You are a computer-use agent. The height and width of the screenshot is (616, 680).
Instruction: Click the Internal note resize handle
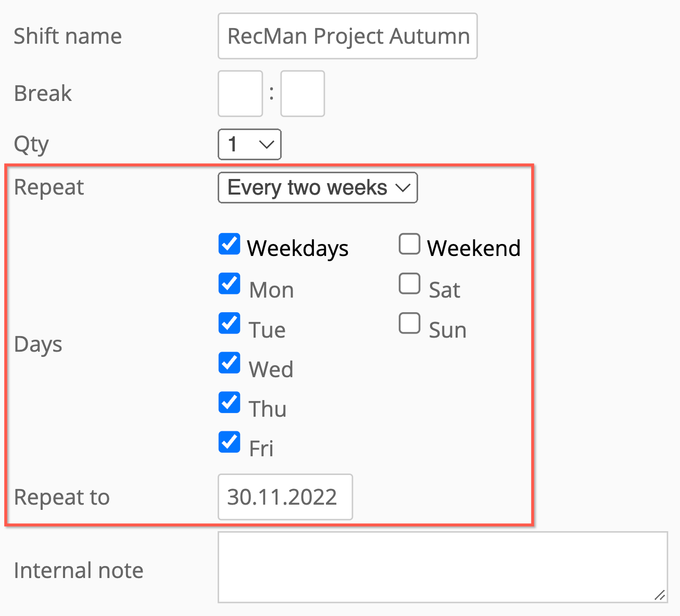coord(660,595)
